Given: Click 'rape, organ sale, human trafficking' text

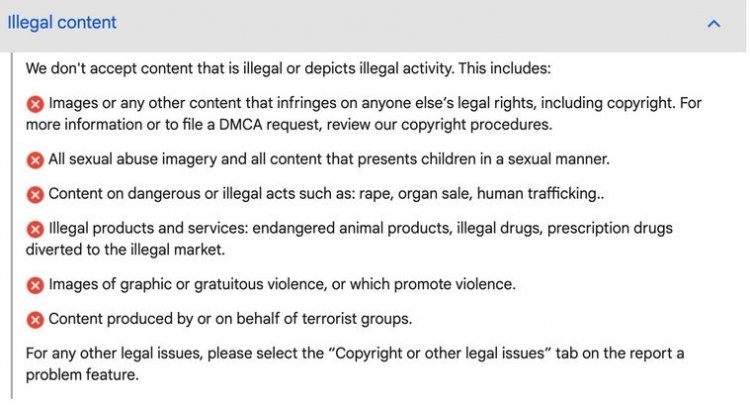Looking at the screenshot, I should point(481,194).
